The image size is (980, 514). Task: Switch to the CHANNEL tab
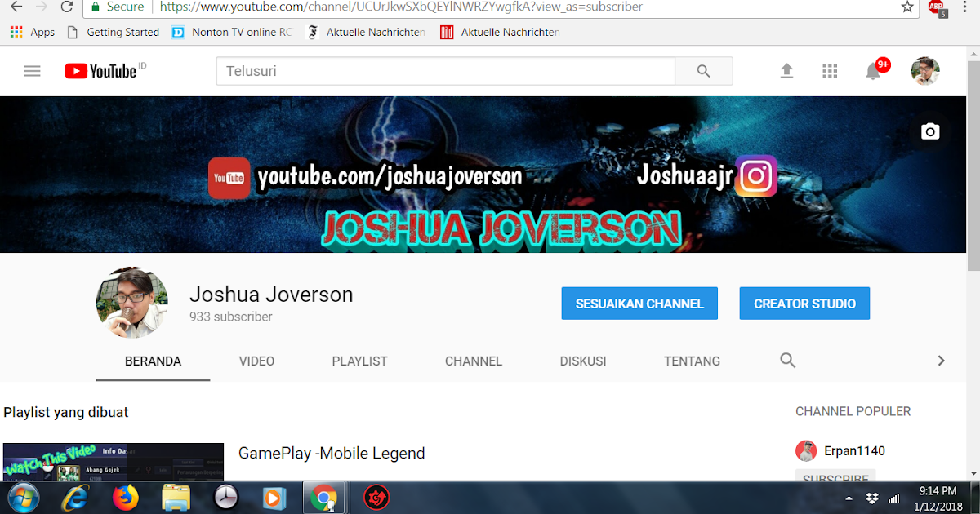[474, 361]
